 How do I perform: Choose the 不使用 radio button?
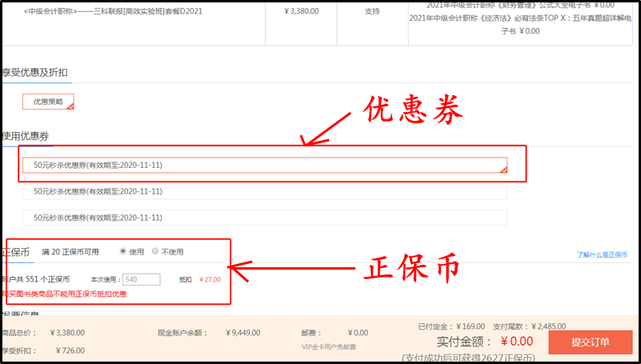pyautogui.click(x=155, y=251)
